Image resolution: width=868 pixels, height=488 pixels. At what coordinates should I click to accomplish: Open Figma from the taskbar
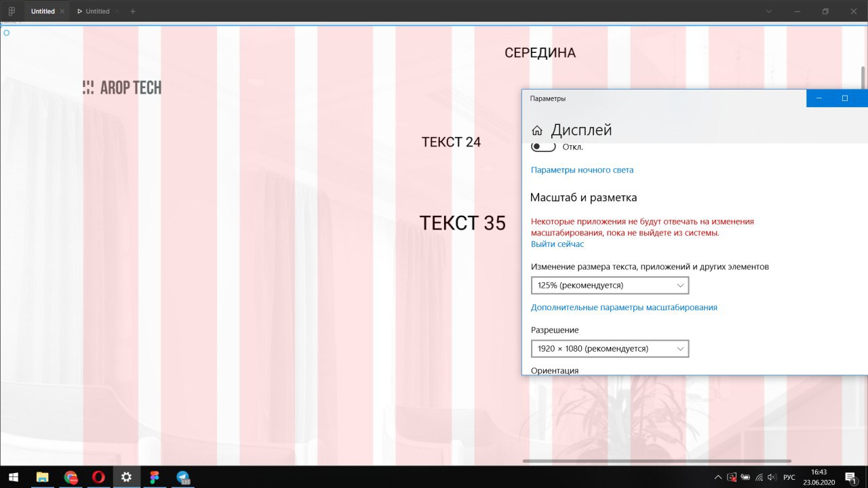(155, 477)
